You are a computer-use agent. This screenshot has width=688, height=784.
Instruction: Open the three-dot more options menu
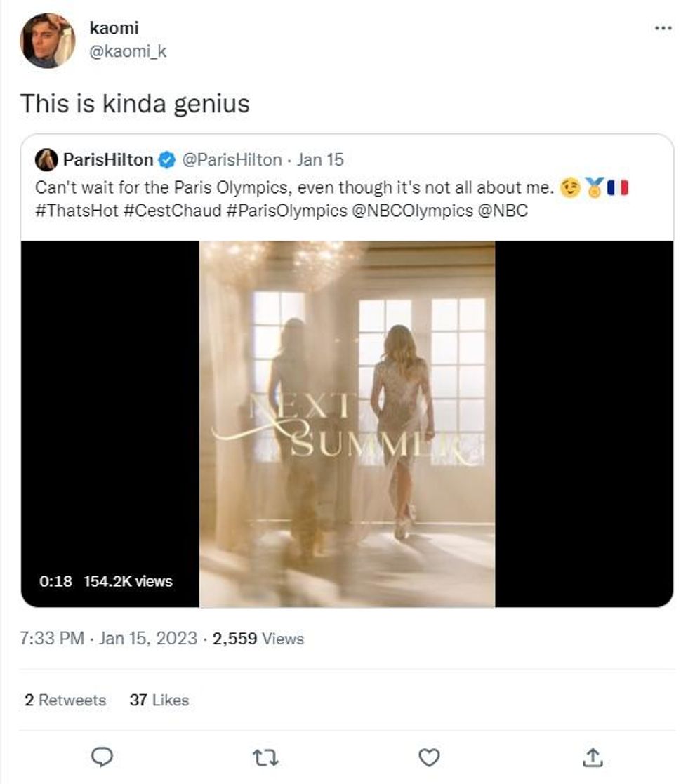[663, 28]
